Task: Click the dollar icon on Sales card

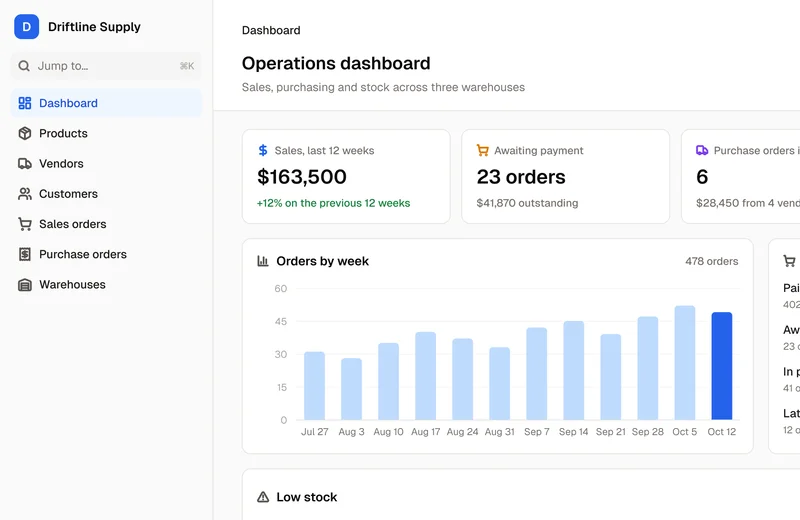Action: tap(263, 150)
